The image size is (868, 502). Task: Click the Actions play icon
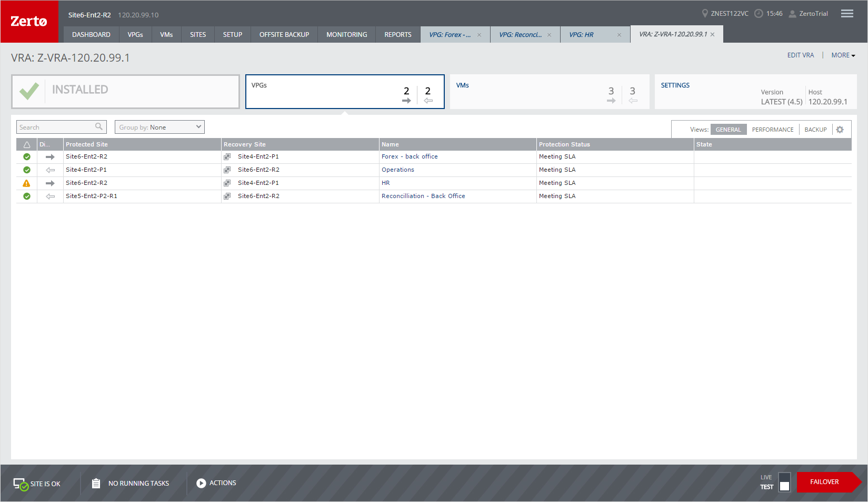201,483
